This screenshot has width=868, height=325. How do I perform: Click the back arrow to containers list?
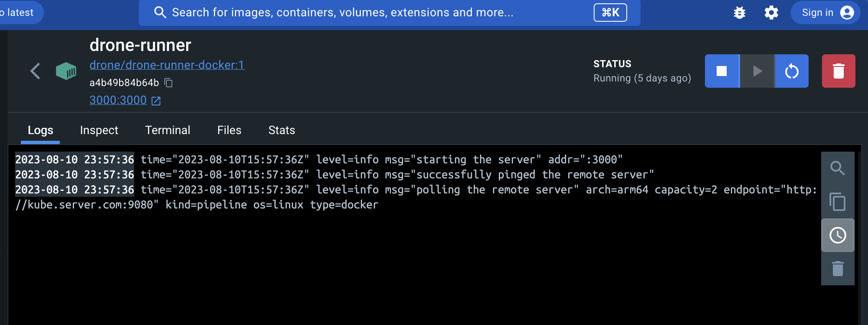click(x=36, y=71)
